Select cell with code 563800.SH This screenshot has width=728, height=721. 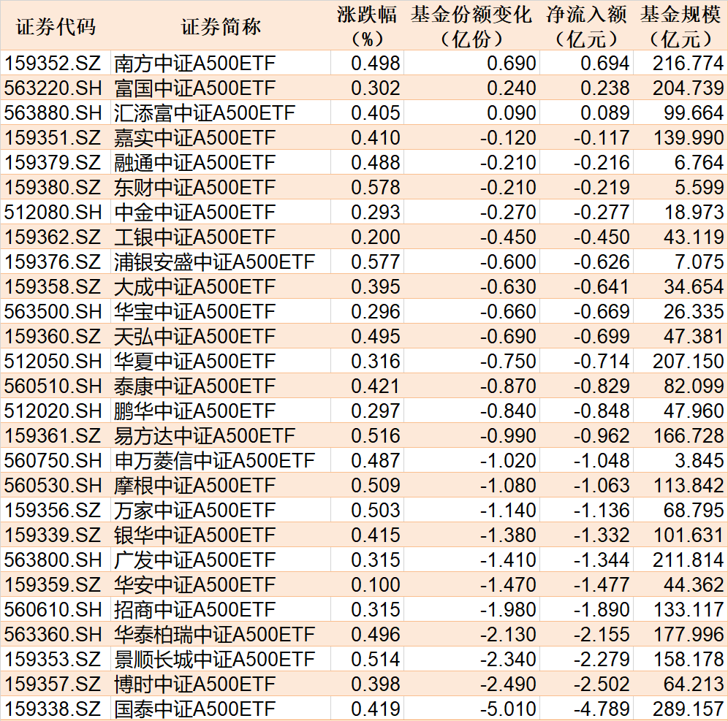(x=56, y=560)
